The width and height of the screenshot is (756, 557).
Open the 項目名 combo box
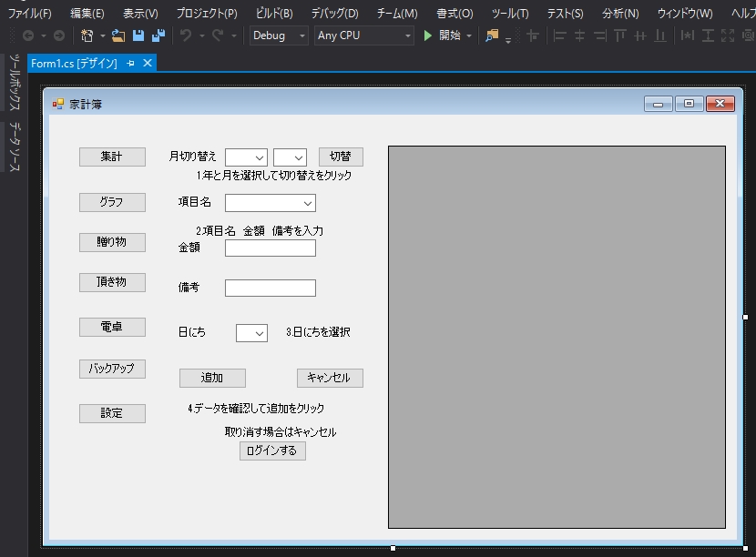270,203
